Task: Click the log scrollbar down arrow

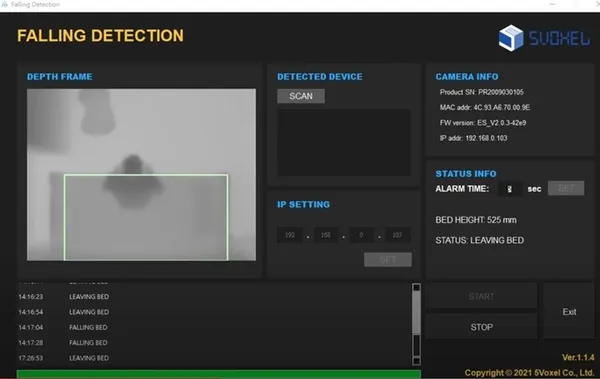Action: click(x=416, y=361)
